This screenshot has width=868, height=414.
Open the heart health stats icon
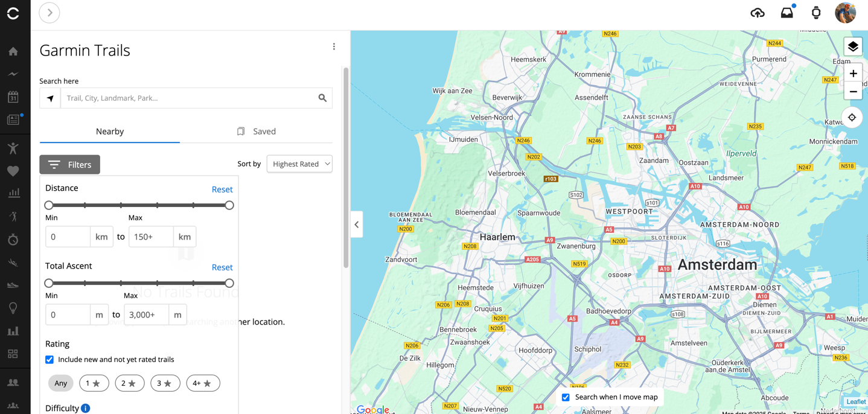pyautogui.click(x=13, y=171)
